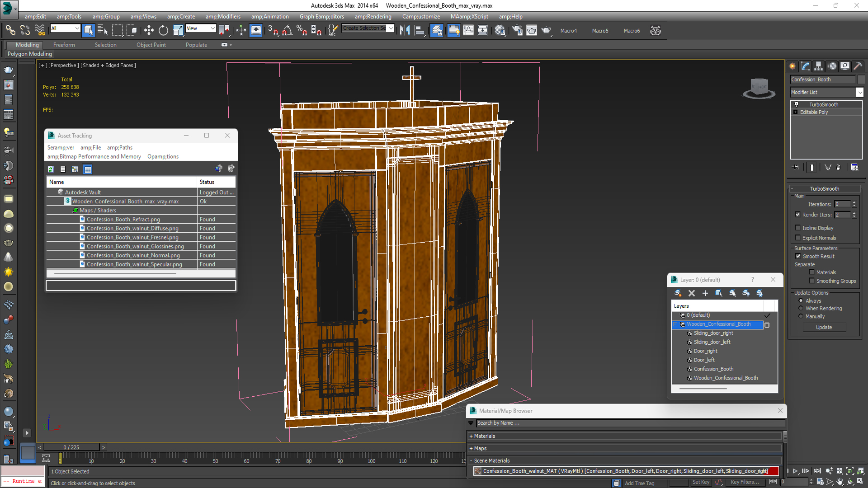Toggle the 3D Snaps button
The width and height of the screenshot is (868, 488).
273,30
